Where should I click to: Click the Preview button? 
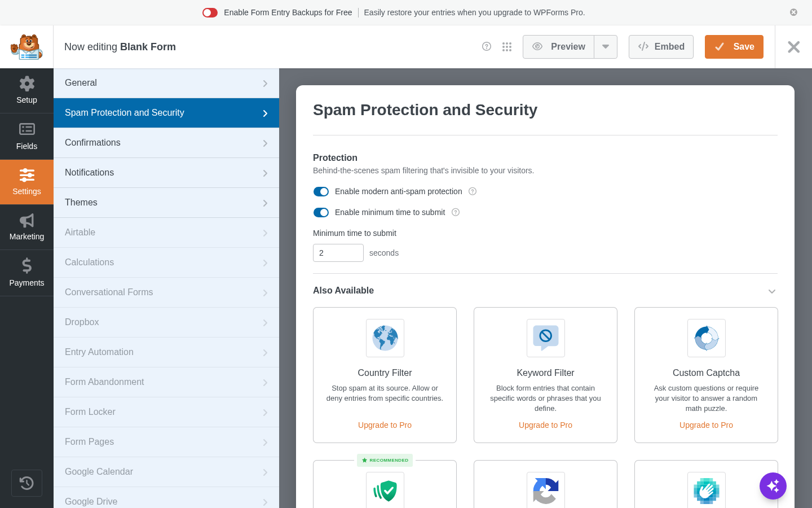click(x=558, y=47)
